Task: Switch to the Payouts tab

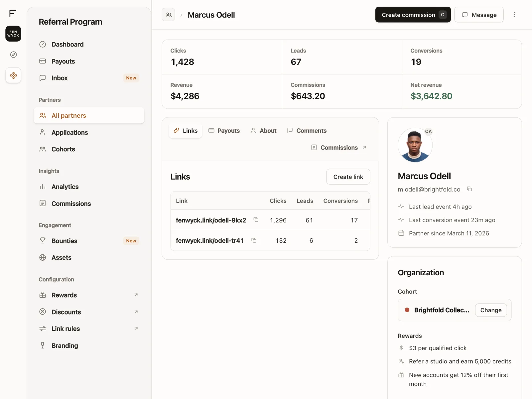Action: (x=224, y=130)
